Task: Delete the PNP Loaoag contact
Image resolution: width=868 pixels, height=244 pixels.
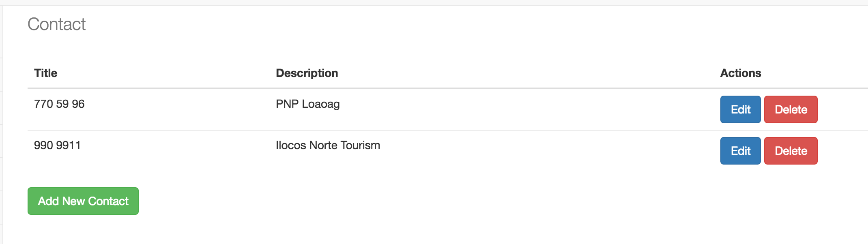Action: [791, 109]
